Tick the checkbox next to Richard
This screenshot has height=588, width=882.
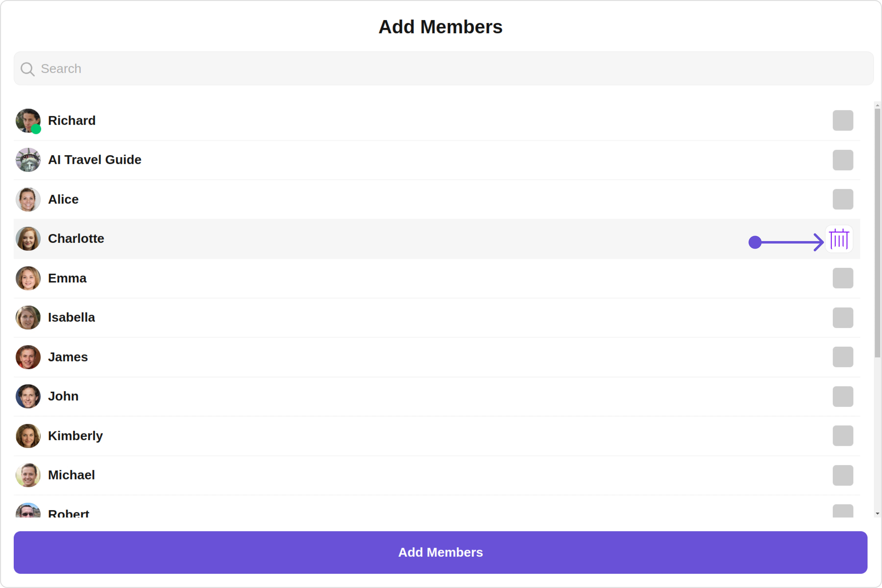tap(843, 120)
